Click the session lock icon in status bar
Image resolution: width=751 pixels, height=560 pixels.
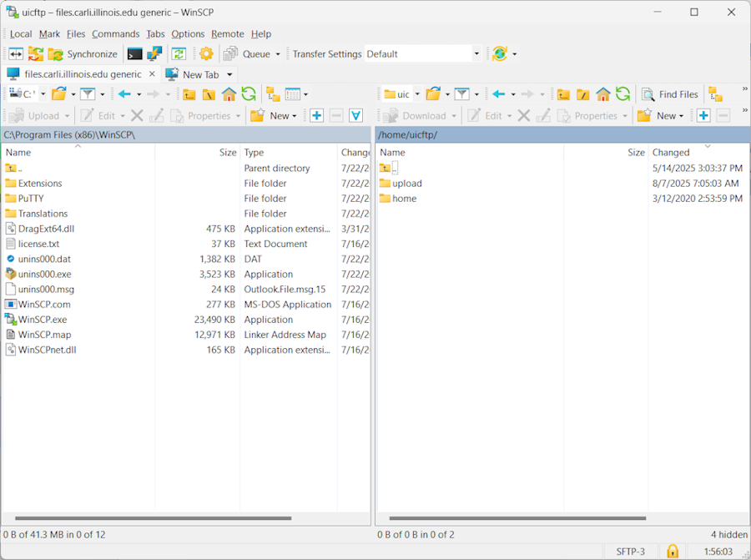point(673,551)
